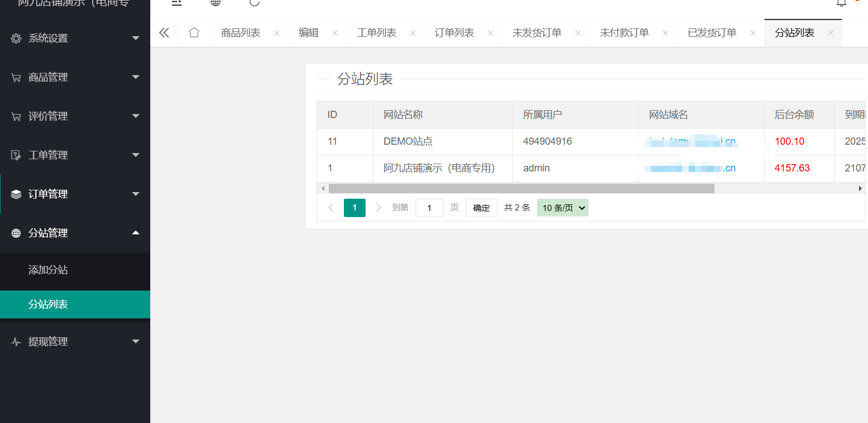This screenshot has width=868, height=423.
Task: Expand the 系统设置 menu
Action: click(x=75, y=38)
